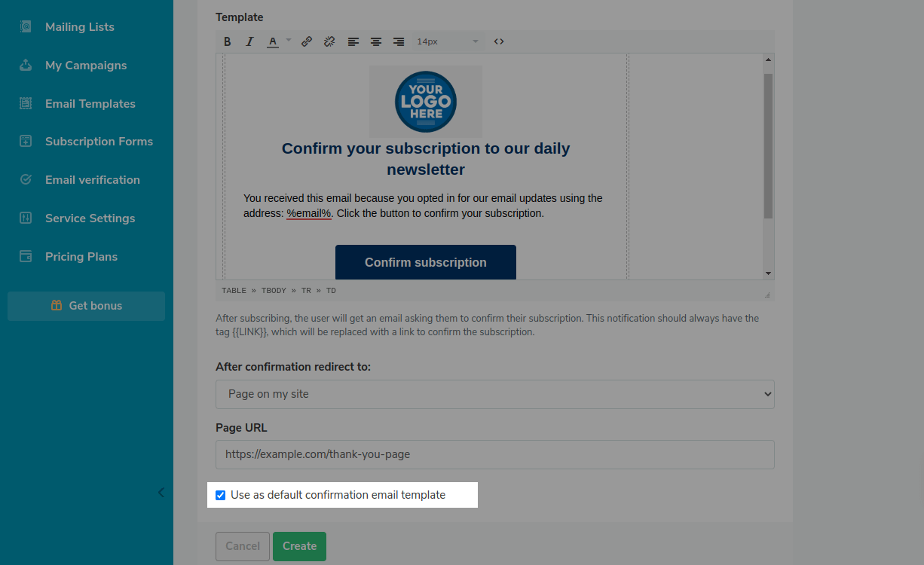This screenshot has width=924, height=565.
Task: Click the Page URL input field
Action: [494, 454]
